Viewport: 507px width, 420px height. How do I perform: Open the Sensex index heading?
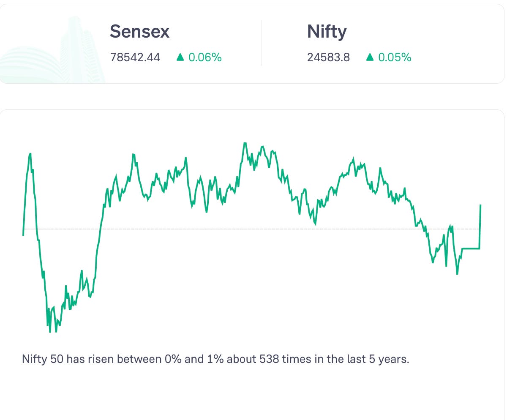click(139, 32)
